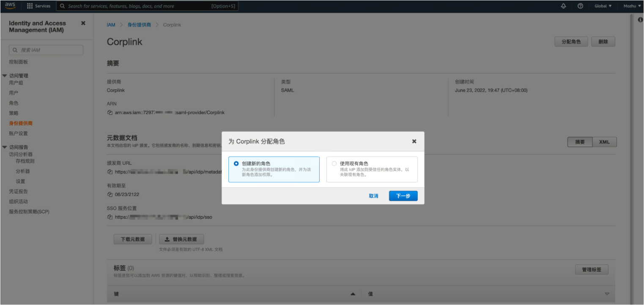Open the Global region dropdown

click(x=603, y=6)
